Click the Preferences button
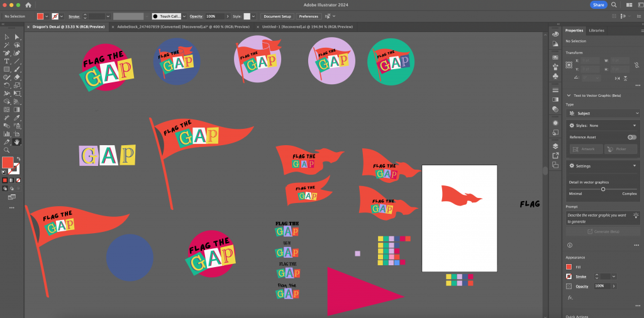Viewport: 644px width, 318px height. tap(308, 16)
